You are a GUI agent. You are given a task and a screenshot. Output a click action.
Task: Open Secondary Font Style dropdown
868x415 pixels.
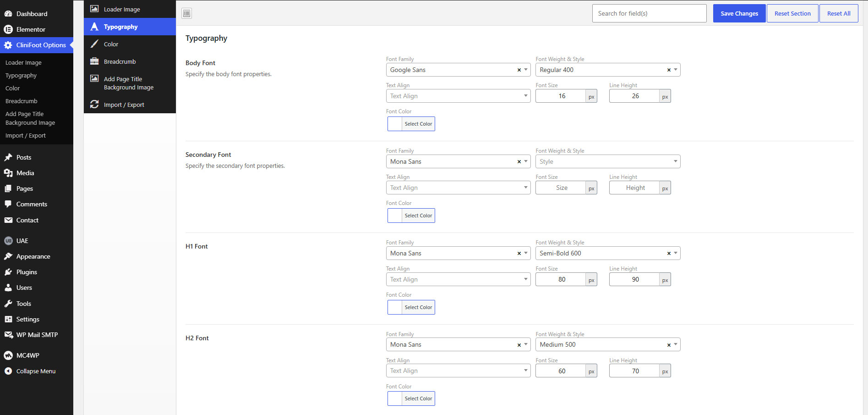608,161
